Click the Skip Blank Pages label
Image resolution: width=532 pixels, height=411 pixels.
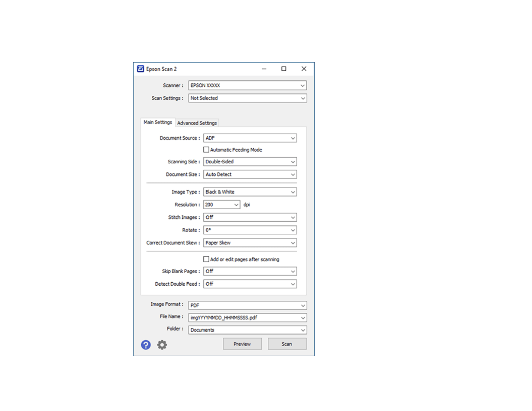pyautogui.click(x=181, y=271)
